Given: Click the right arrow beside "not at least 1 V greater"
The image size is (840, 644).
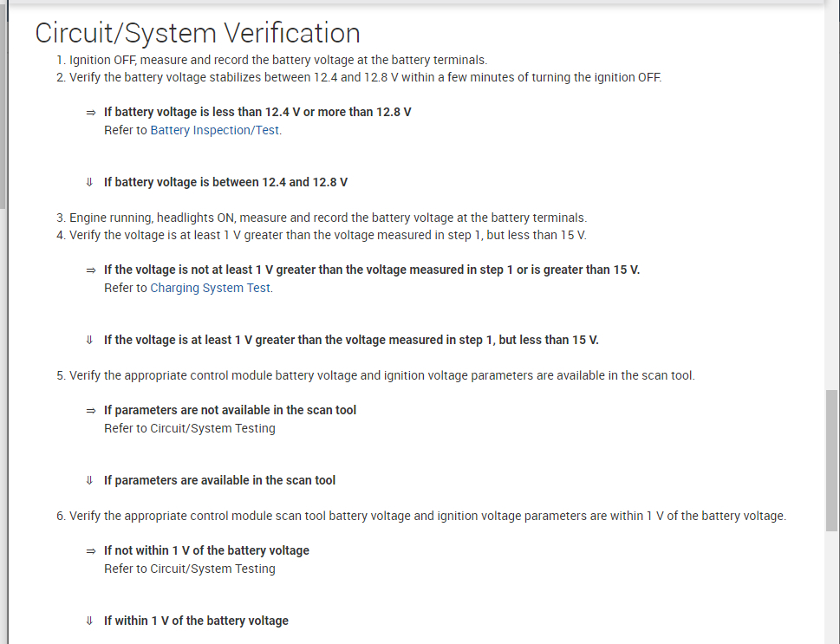Looking at the screenshot, I should [90, 270].
